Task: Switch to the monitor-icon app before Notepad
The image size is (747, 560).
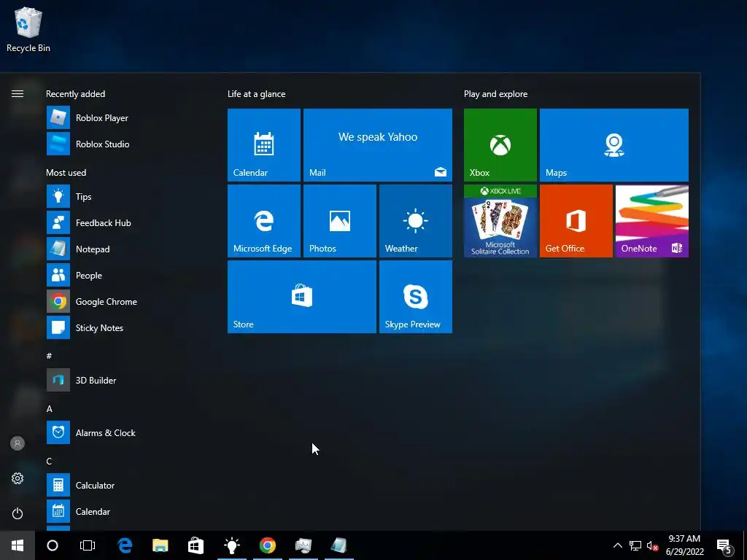Action: (303, 545)
